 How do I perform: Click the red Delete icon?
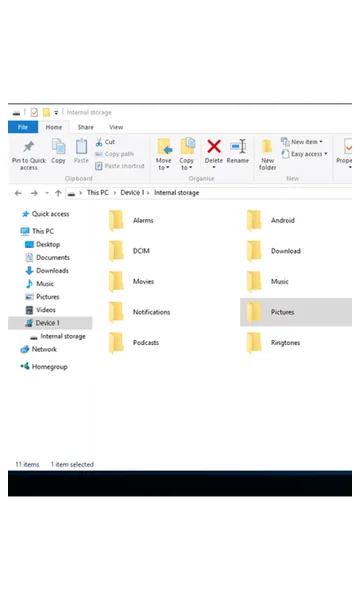pos(214,146)
